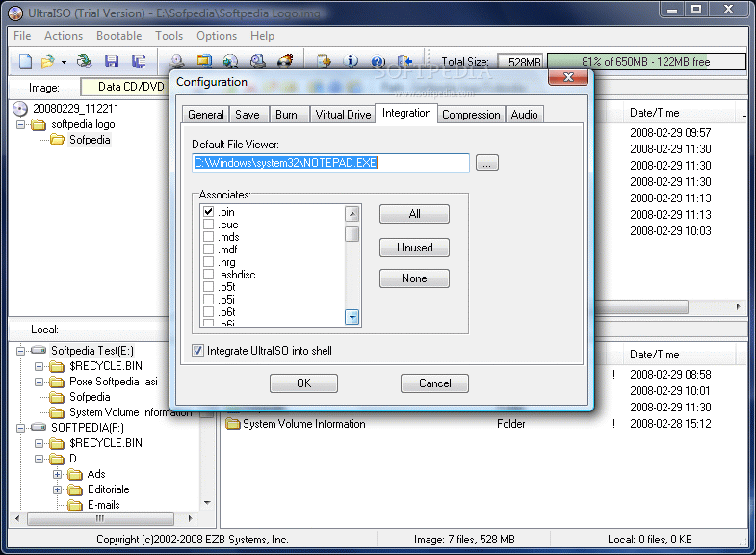Open the Help menu
The image size is (756, 555).
coord(262,36)
